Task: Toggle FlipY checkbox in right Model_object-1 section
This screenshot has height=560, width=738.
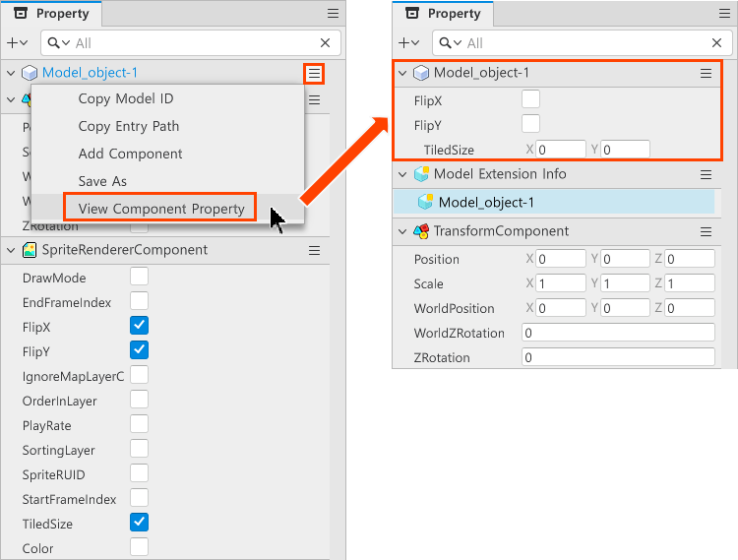Action: point(530,123)
